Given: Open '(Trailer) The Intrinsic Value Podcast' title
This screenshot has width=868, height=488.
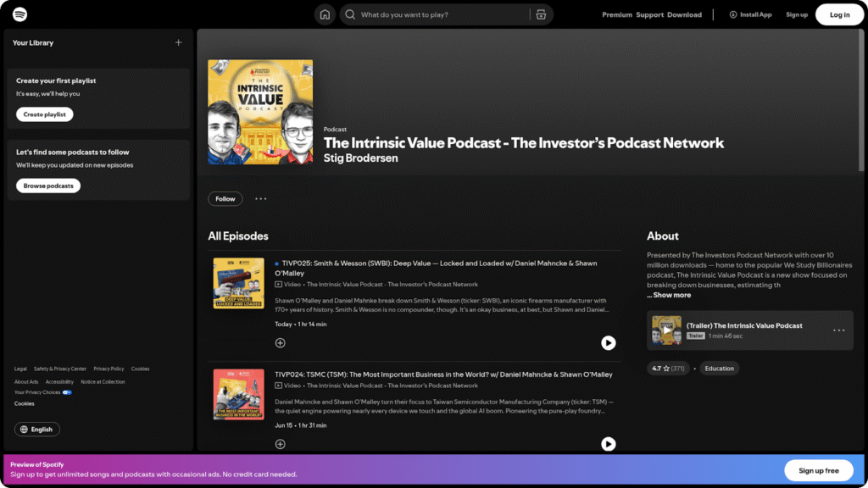Looking at the screenshot, I should [x=744, y=325].
